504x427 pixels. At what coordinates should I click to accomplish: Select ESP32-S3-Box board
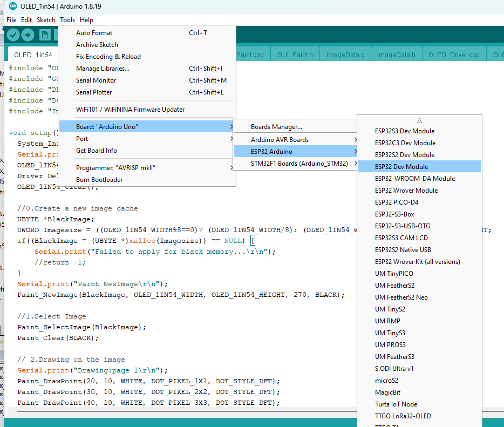(x=419, y=214)
